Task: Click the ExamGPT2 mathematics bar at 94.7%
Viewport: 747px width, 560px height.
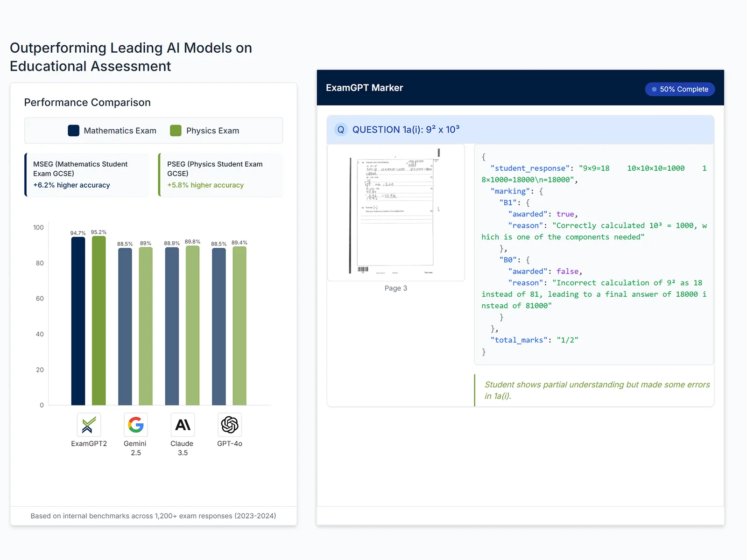Action: 78,321
